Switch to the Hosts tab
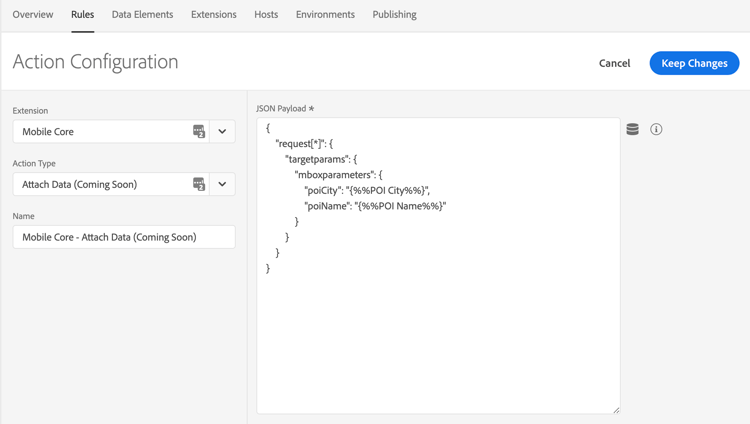The width and height of the screenshot is (750, 424). click(266, 15)
